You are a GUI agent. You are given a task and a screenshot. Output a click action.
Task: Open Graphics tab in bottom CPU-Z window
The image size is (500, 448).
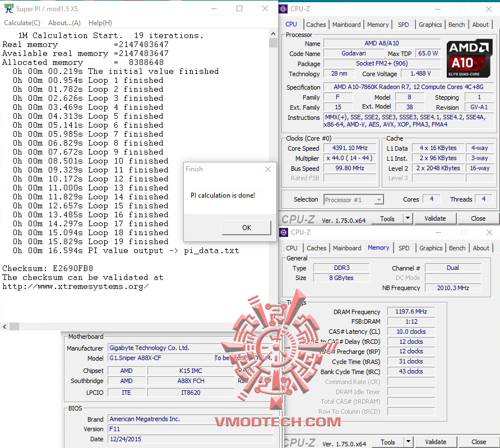pyautogui.click(x=431, y=248)
